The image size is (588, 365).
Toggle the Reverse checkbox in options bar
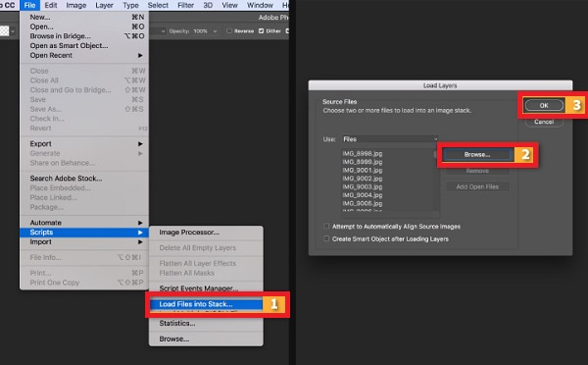(x=229, y=31)
